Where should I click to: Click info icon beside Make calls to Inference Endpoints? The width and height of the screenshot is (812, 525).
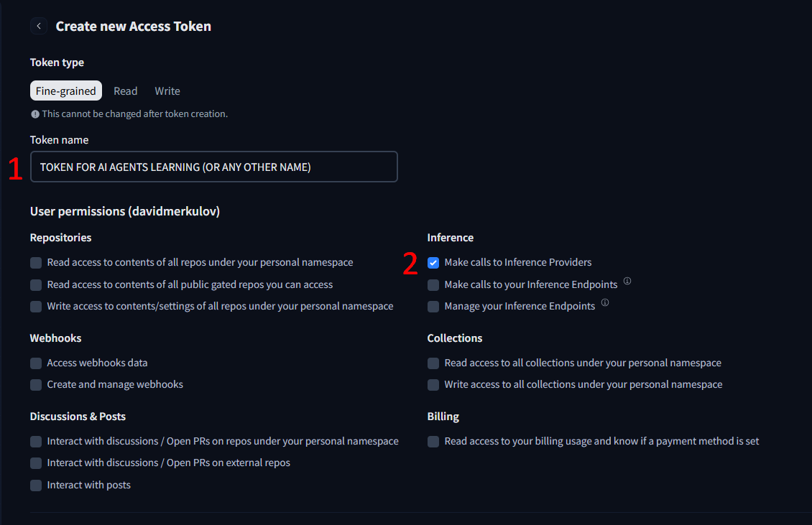coord(627,282)
